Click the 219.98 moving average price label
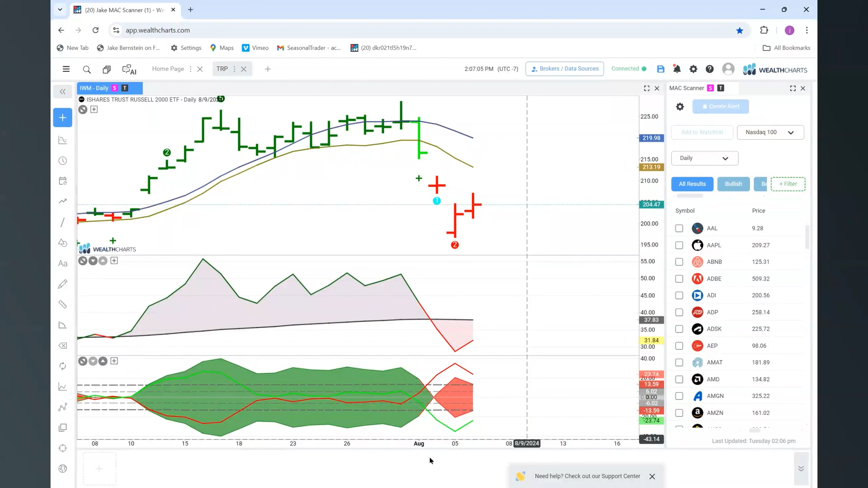The height and width of the screenshot is (488, 868). click(651, 138)
